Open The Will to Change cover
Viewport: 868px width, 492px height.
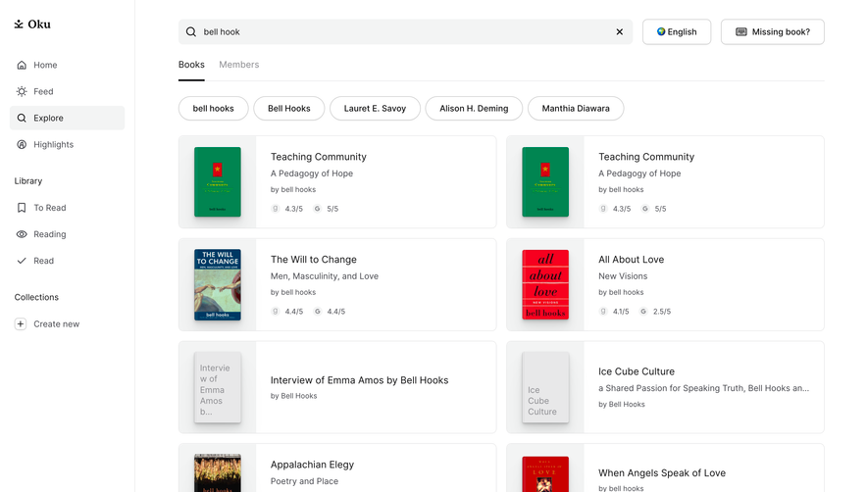pyautogui.click(x=218, y=284)
